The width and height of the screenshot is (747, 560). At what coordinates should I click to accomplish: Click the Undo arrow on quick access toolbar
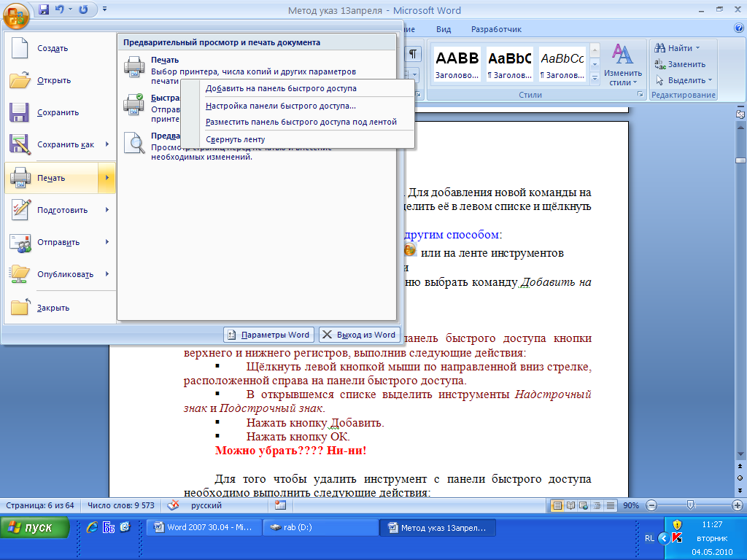[x=60, y=9]
